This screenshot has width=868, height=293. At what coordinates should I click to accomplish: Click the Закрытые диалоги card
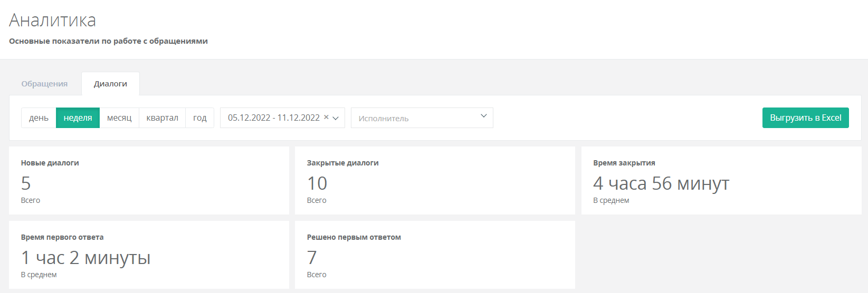pos(435,181)
